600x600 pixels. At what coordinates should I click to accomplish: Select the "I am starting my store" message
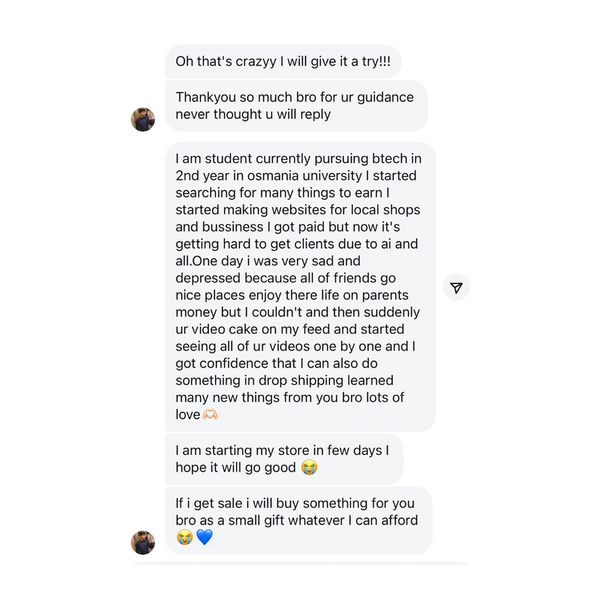pyautogui.click(x=283, y=459)
